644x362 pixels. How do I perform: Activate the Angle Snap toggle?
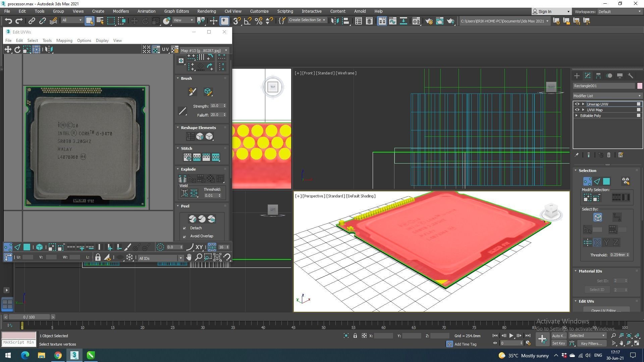click(248, 21)
